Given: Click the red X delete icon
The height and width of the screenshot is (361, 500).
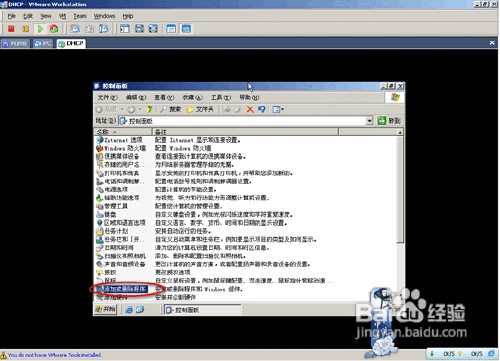Looking at the screenshot, I should point(250,109).
